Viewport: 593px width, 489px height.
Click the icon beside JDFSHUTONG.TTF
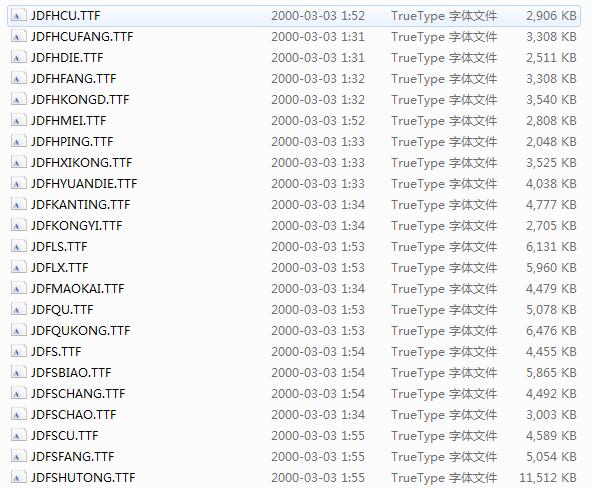(19, 478)
